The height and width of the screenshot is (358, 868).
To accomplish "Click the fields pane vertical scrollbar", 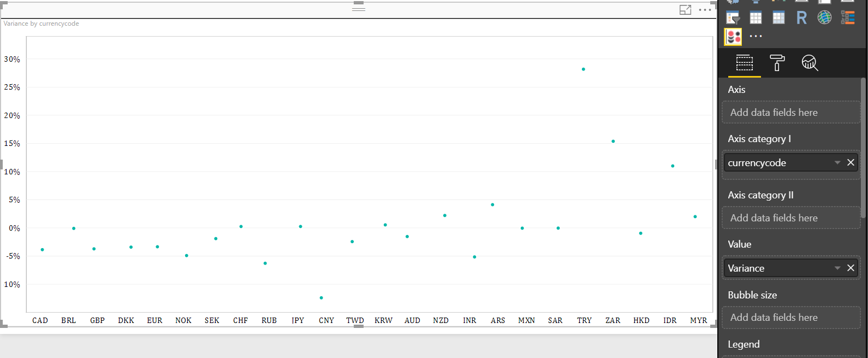I will tap(863, 148).
